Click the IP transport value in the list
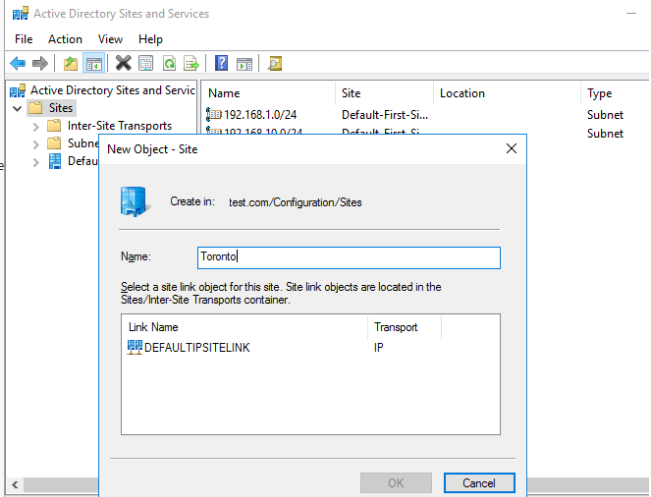651x497 pixels. (379, 348)
